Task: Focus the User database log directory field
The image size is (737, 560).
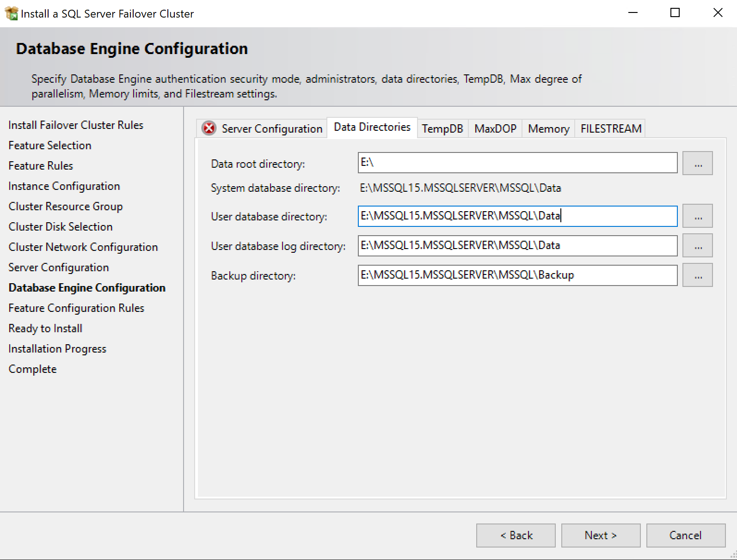Action: click(x=517, y=245)
